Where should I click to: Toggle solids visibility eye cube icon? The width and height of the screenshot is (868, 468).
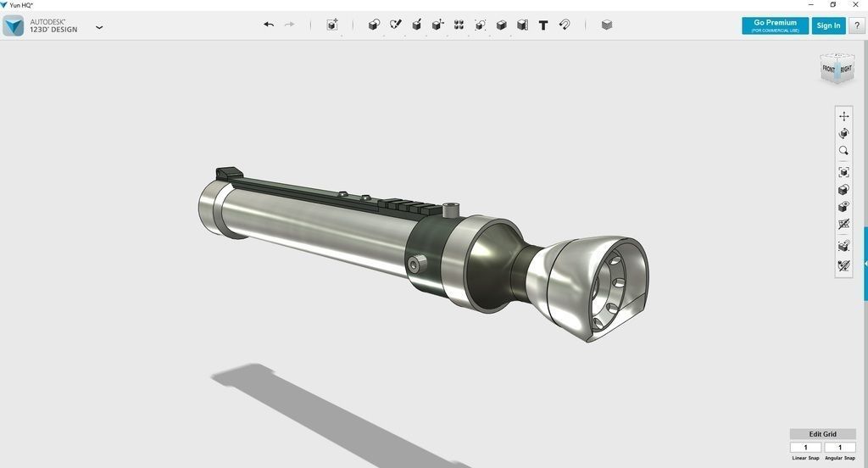(x=843, y=207)
